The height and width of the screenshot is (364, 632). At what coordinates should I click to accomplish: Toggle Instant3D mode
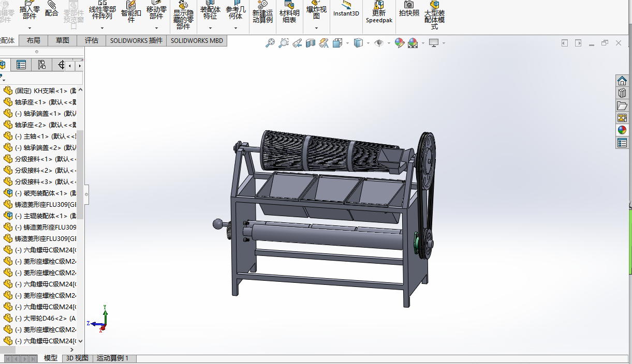click(346, 9)
